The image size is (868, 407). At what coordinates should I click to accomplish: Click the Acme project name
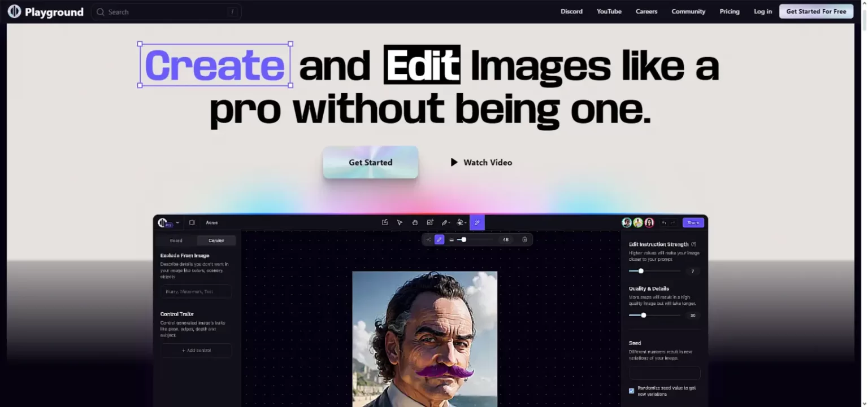212,222
